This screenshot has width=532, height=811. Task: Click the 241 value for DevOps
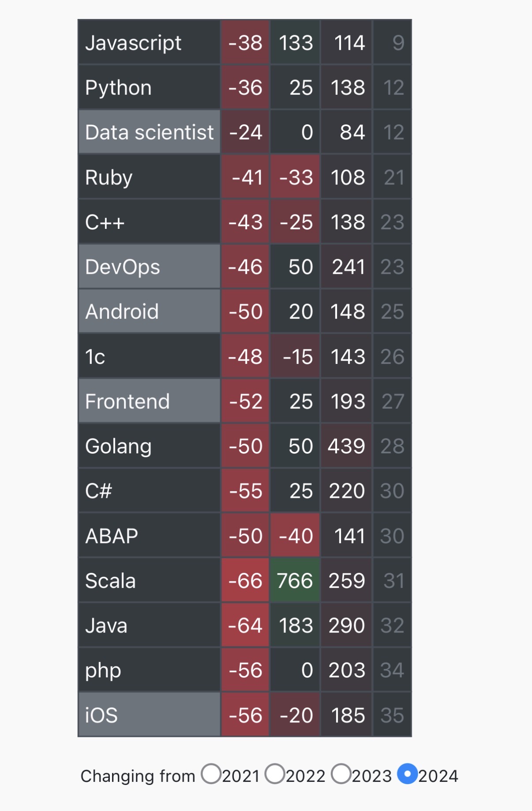346,267
